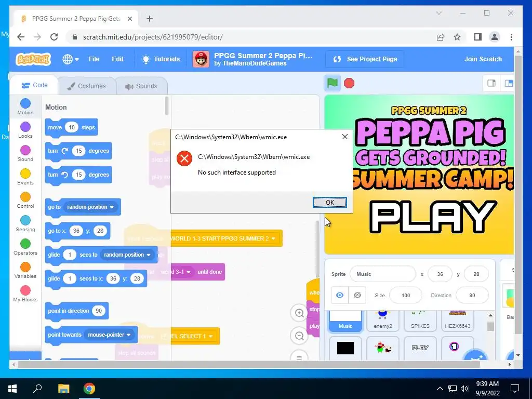Go back in browser history
Viewport: 532px width, 399px height.
pyautogui.click(x=21, y=37)
